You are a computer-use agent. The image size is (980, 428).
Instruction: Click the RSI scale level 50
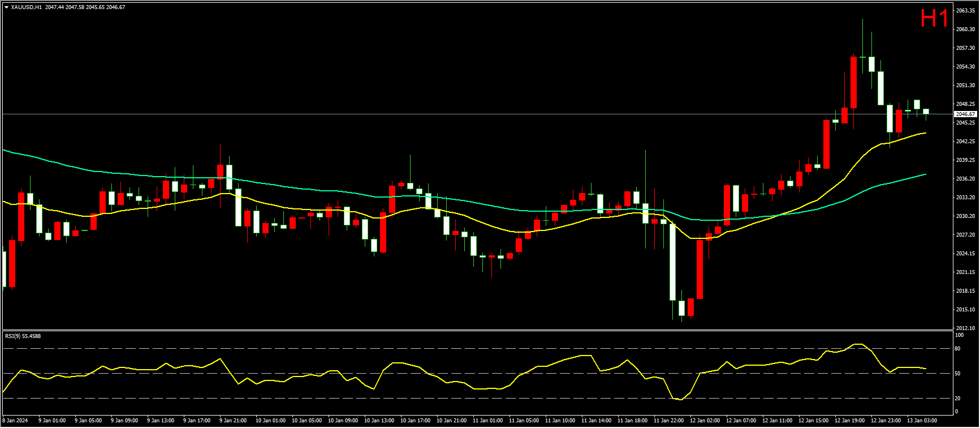[958, 374]
